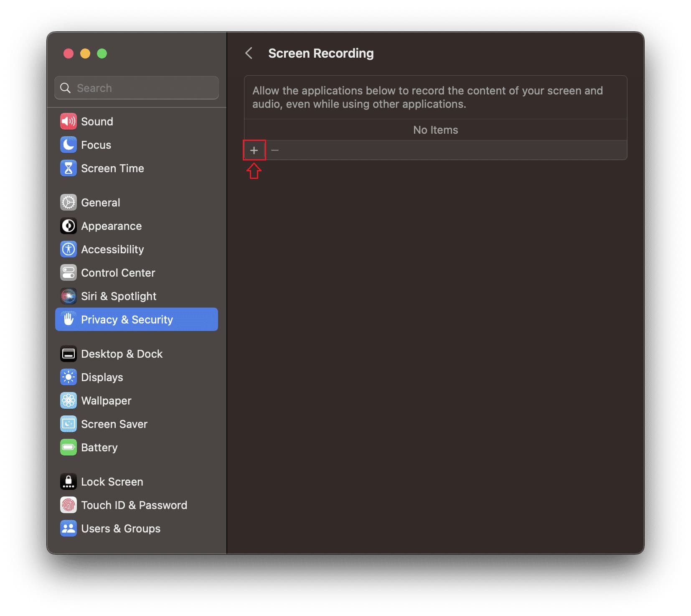Open Accessibility settings

click(112, 249)
